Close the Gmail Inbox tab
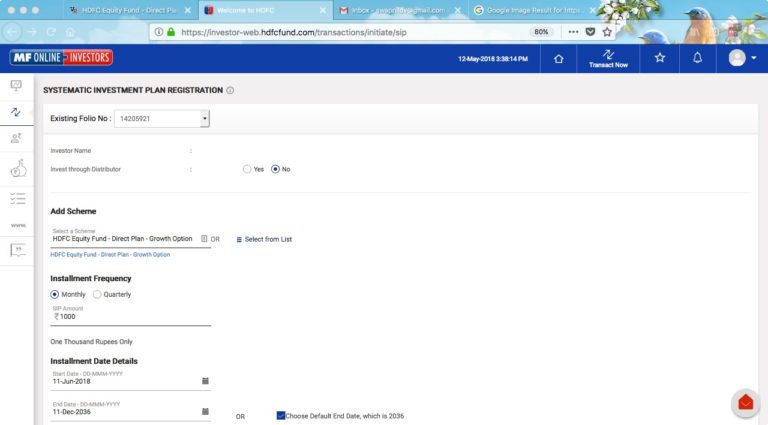Image resolution: width=768 pixels, height=425 pixels. click(457, 10)
